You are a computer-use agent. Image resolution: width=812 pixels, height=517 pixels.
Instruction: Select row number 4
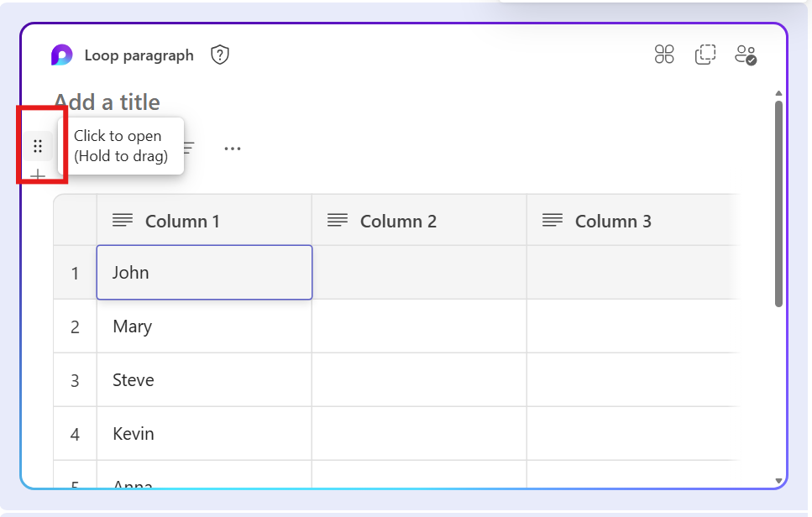75,434
